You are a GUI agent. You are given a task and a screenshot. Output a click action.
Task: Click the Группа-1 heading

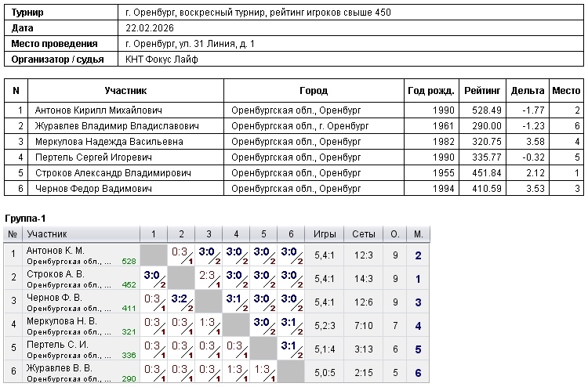[x=27, y=218]
